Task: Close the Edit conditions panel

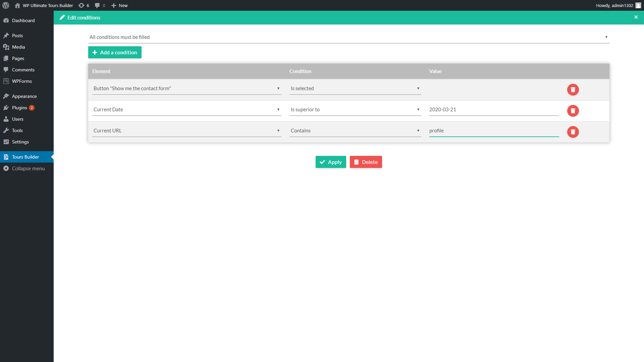Action: pos(636,17)
